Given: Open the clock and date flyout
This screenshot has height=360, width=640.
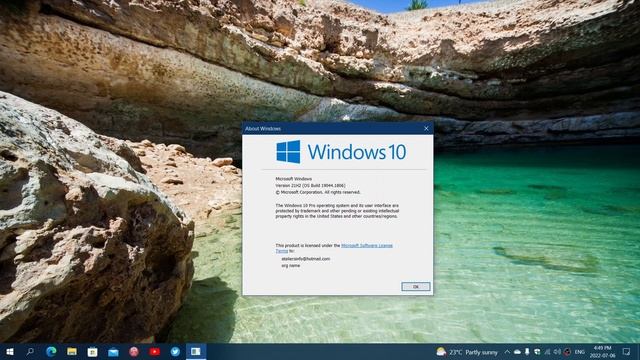Looking at the screenshot, I should click(x=602, y=352).
